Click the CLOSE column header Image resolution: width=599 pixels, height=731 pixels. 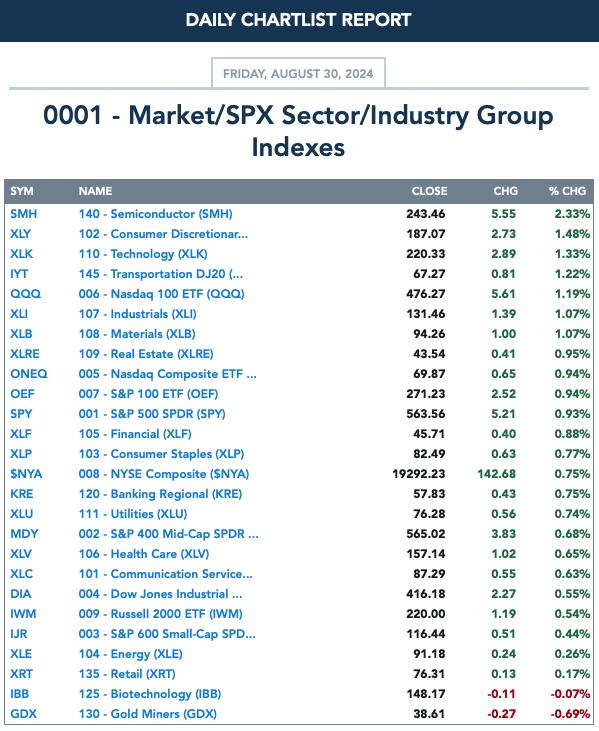click(x=429, y=191)
